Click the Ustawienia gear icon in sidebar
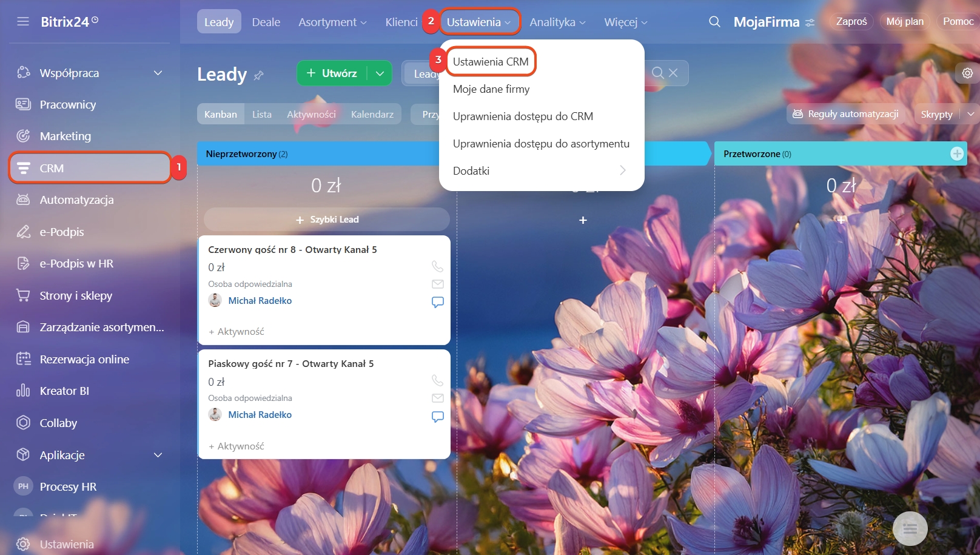The image size is (980, 555). click(x=23, y=544)
